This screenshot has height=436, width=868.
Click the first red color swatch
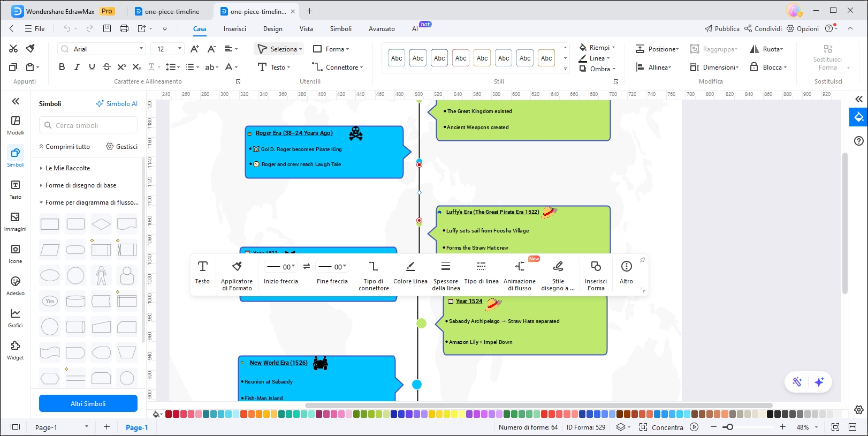(x=169, y=414)
